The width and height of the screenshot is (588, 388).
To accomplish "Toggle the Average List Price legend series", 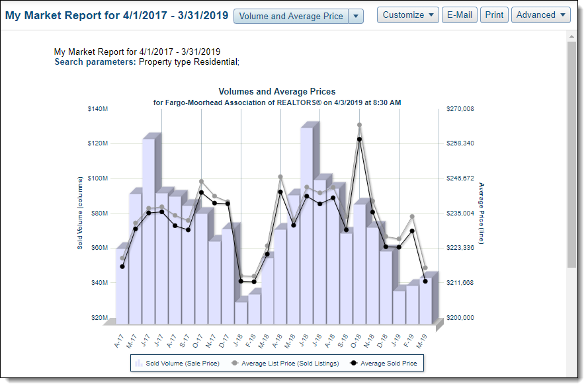I will pos(284,363).
